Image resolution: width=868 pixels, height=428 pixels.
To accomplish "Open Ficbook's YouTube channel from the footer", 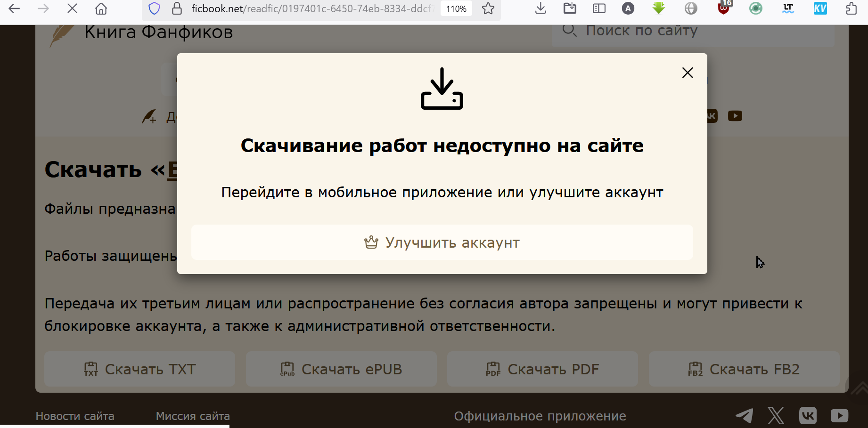I will tap(839, 416).
